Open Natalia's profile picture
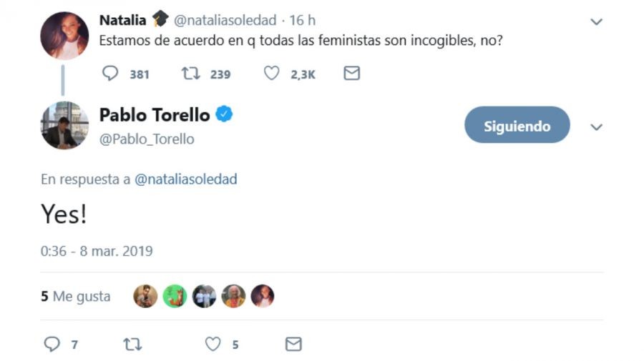 pos(64,35)
